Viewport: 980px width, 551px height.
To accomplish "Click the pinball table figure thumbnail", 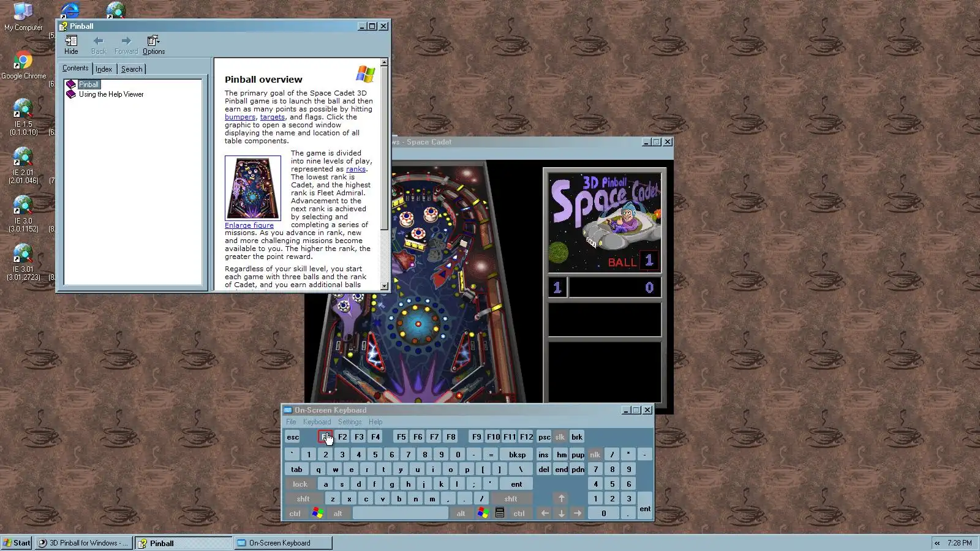I will (253, 188).
